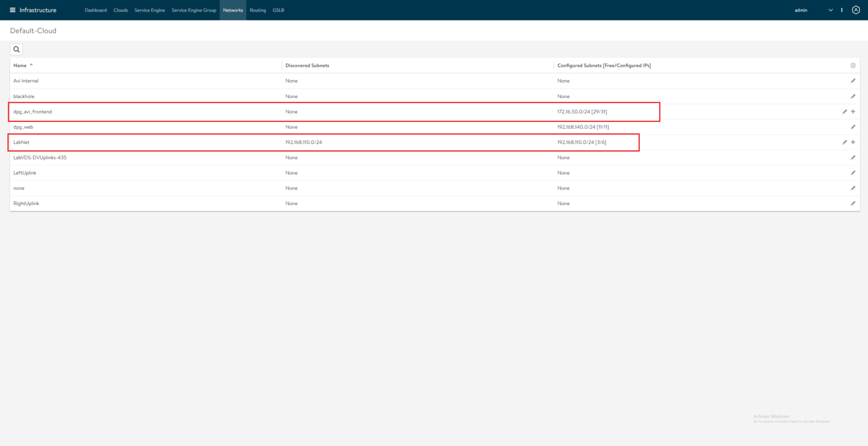The width and height of the screenshot is (868, 446).
Task: Open the Clouds section
Action: [121, 10]
